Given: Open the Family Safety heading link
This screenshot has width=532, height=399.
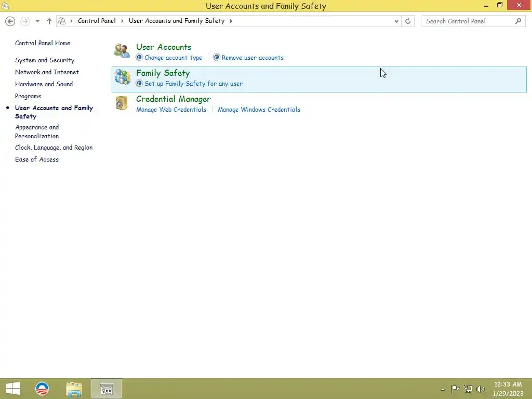Looking at the screenshot, I should [163, 73].
